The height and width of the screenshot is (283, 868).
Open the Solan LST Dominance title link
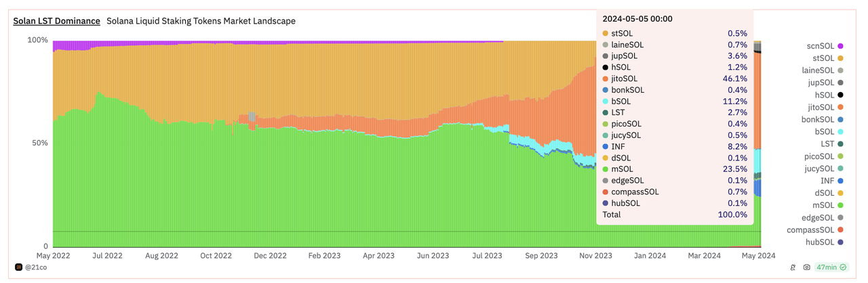(x=56, y=21)
